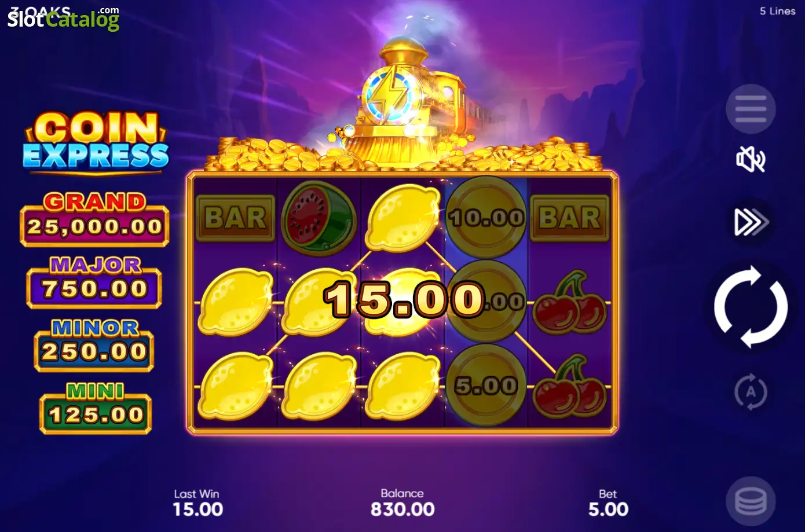
Task: Click the golden train lightning emblem
Action: pyautogui.click(x=390, y=94)
